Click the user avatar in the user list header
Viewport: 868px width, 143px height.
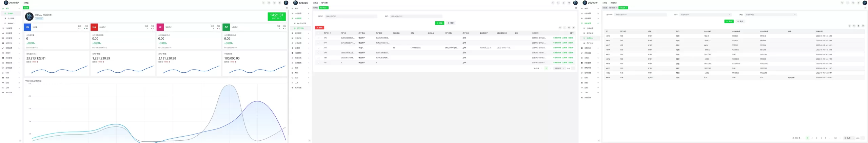click(x=575, y=3)
